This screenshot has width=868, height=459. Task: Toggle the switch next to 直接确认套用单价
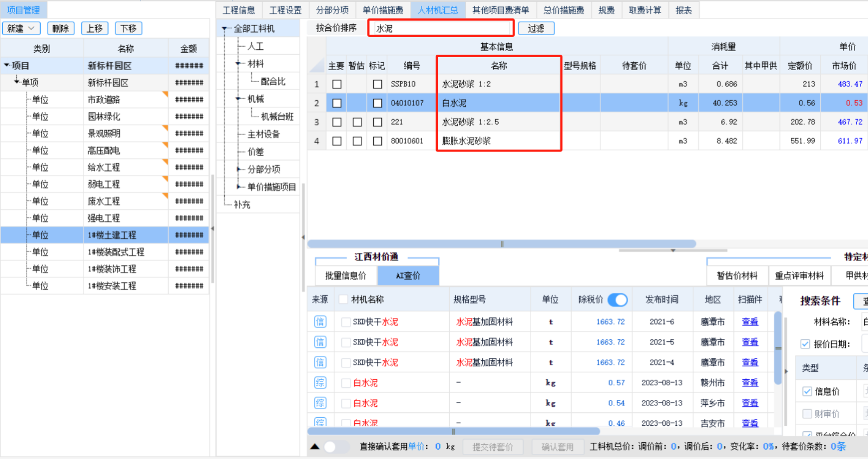click(x=336, y=447)
